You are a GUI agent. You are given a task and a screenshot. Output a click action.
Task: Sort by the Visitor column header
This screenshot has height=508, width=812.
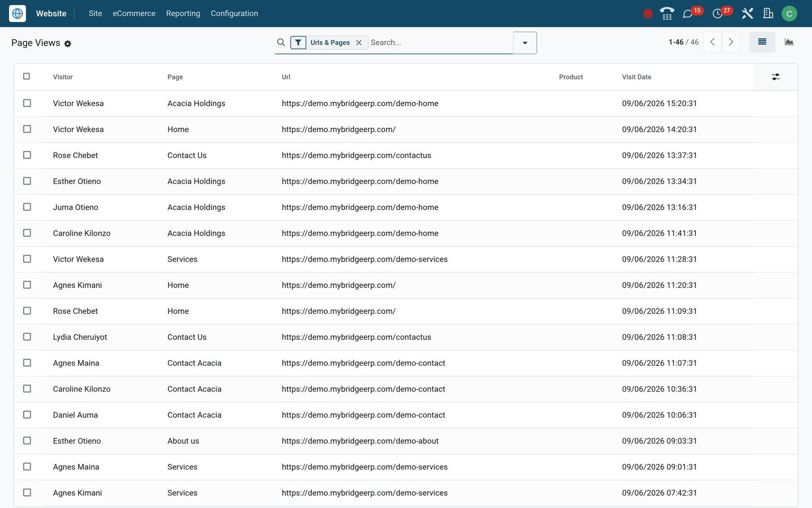pos(63,77)
